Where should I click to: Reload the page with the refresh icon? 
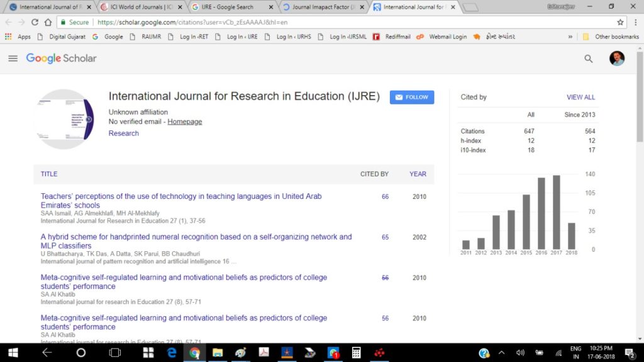[35, 22]
